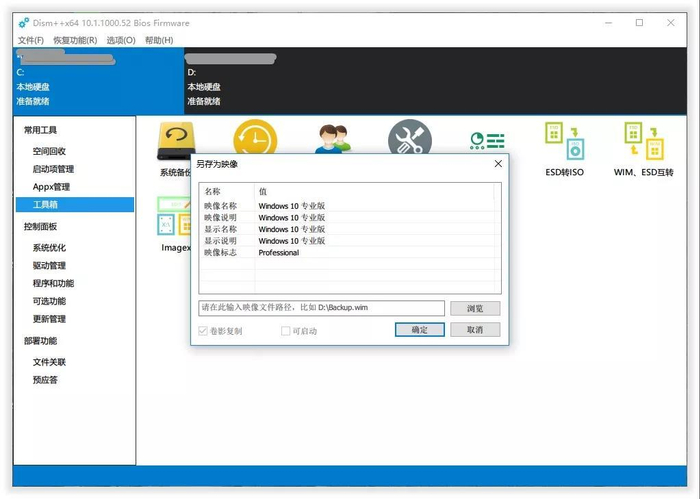Image resolution: width=700 pixels, height=499 pixels.
Task: Click the 常用工具 section heading
Action: pos(40,130)
